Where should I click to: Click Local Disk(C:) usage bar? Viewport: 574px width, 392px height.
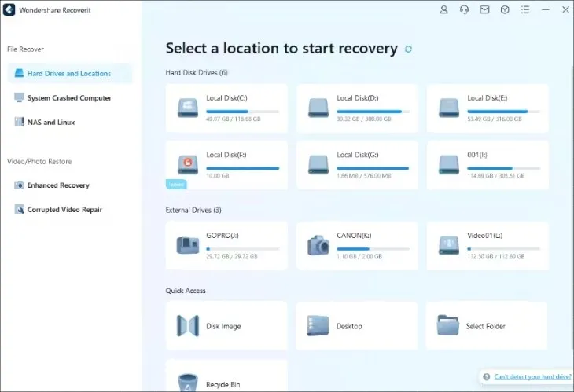click(242, 112)
